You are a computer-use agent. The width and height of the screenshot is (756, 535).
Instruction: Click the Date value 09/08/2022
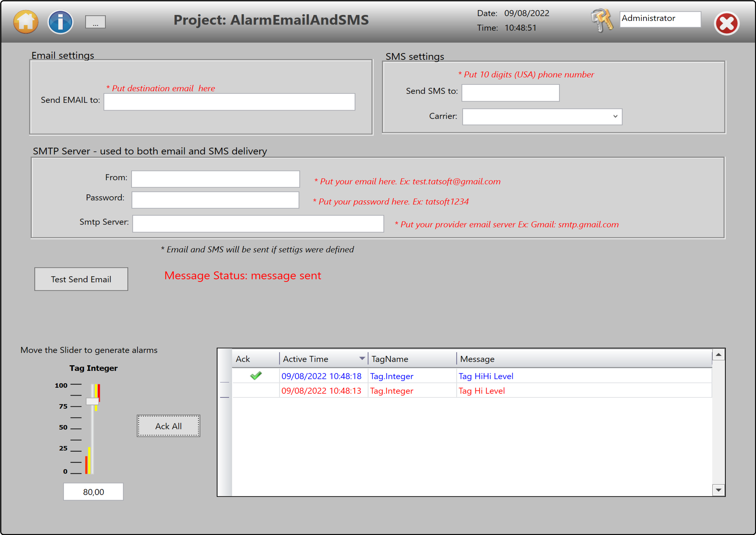pos(527,13)
